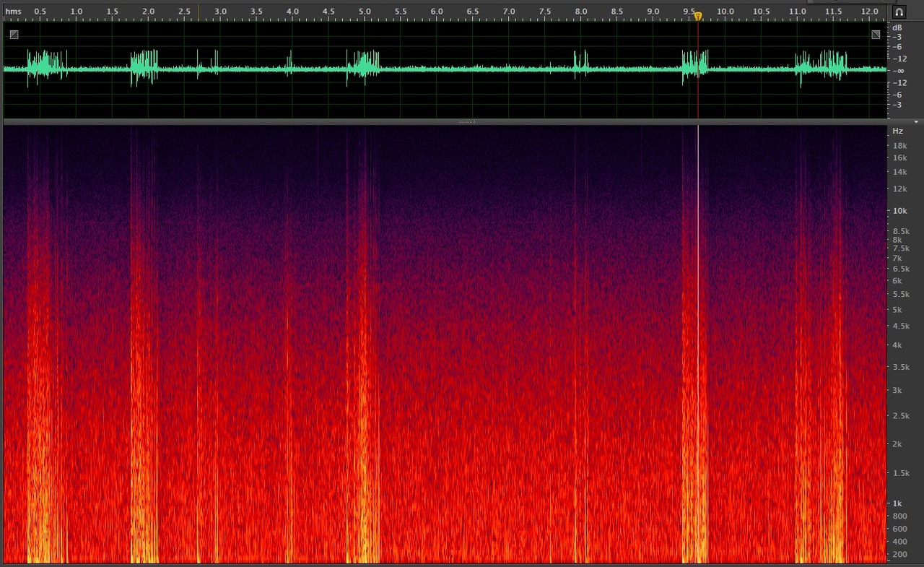924x567 pixels.
Task: Click the Fade Out handle on the waveform
Action: pos(876,34)
